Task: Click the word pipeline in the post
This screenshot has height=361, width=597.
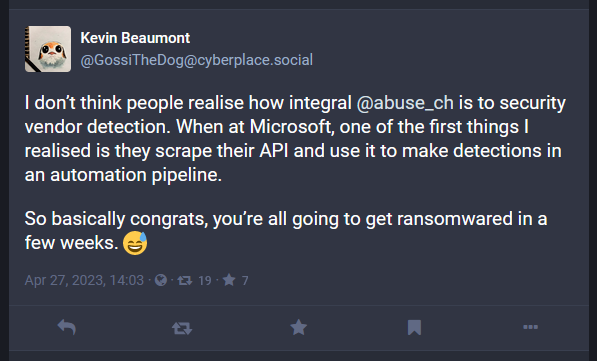Action: tap(187, 175)
